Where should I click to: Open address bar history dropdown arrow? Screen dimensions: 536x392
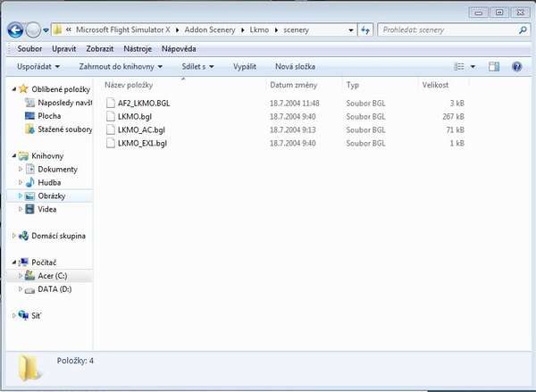coord(351,30)
